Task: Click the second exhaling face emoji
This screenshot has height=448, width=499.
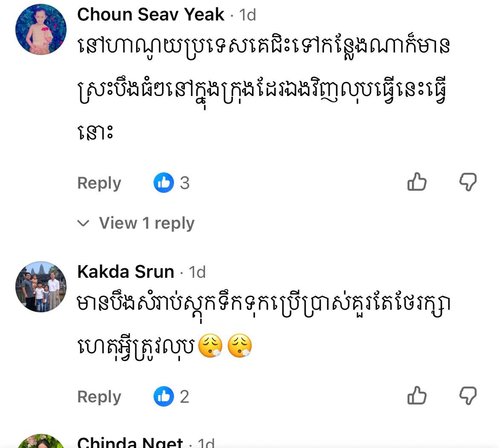Action: (240, 346)
